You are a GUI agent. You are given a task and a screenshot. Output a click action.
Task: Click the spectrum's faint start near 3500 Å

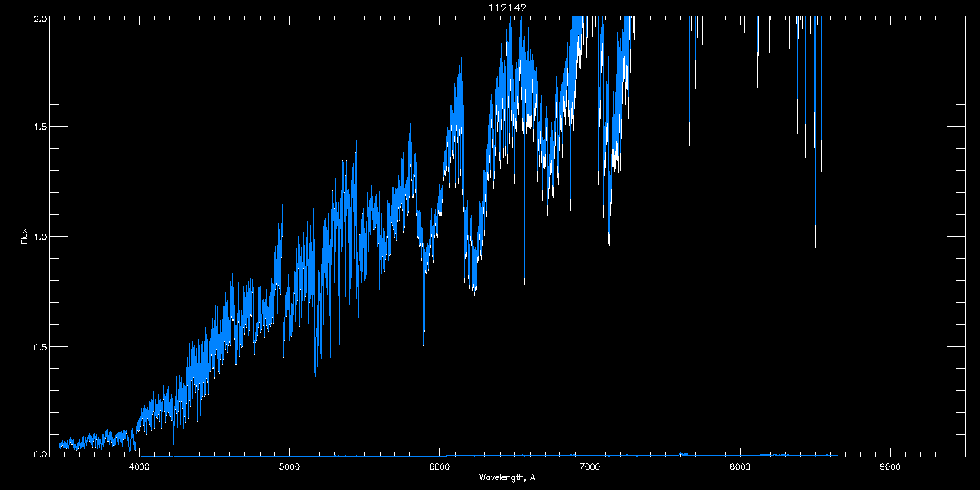(65, 444)
